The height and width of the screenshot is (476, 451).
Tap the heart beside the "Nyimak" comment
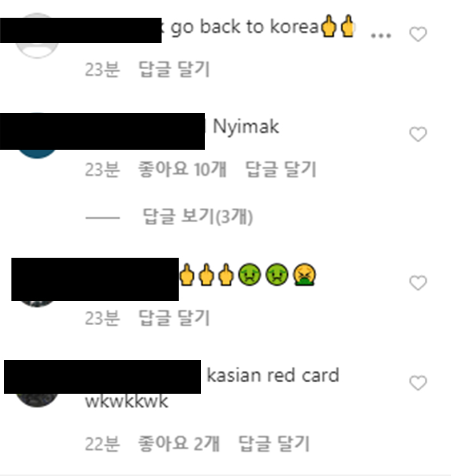point(418,134)
